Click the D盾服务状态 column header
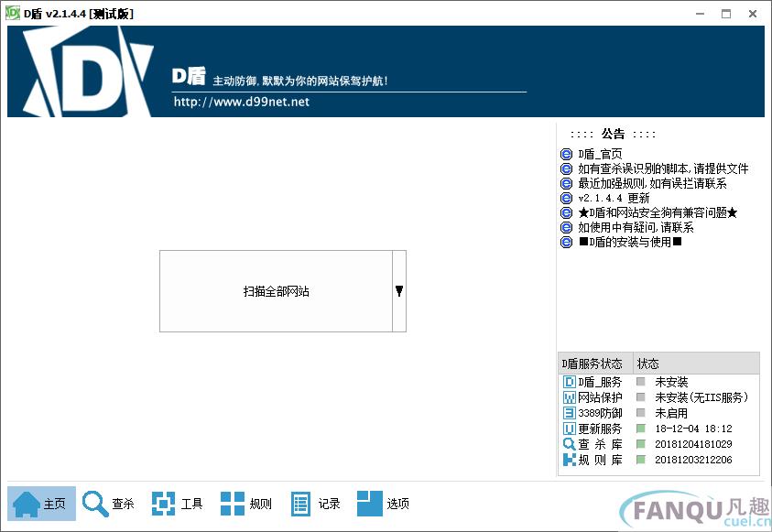The image size is (772, 532). pyautogui.click(x=595, y=364)
